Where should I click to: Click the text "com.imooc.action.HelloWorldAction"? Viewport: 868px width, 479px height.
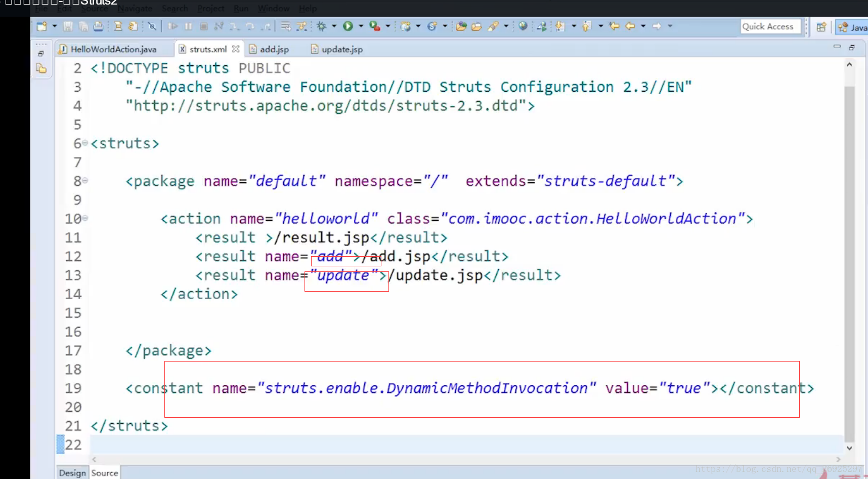(592, 219)
